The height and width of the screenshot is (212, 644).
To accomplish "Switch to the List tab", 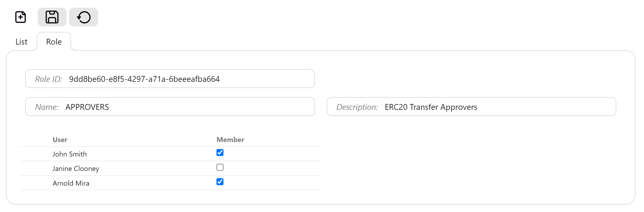I will [x=21, y=42].
